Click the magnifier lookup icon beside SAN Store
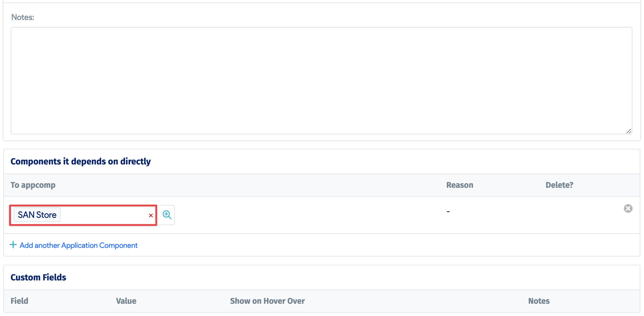This screenshot has width=644, height=316. pyautogui.click(x=167, y=215)
